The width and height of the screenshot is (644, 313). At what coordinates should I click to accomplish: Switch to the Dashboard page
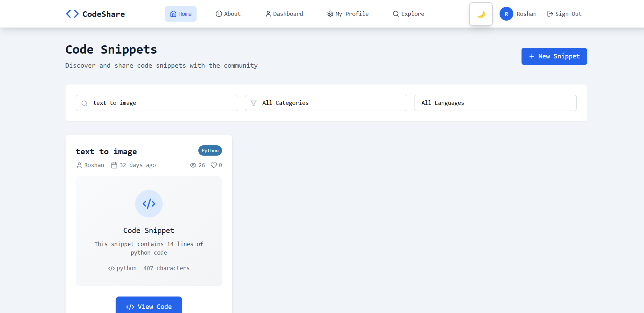[284, 14]
